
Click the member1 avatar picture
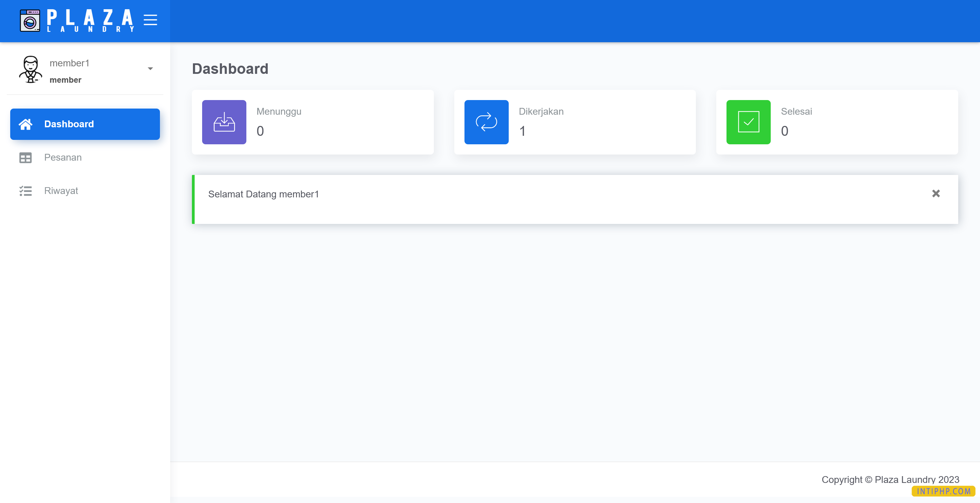pyautogui.click(x=30, y=69)
